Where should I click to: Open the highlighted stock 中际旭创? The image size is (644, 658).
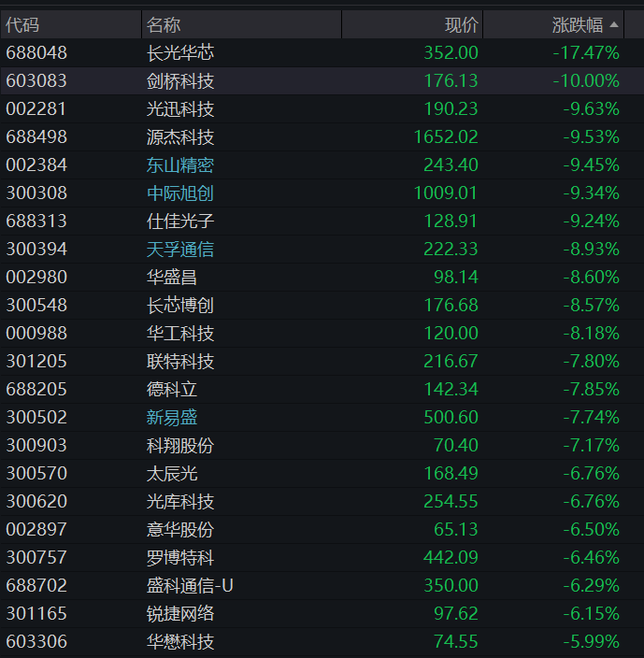tap(180, 193)
